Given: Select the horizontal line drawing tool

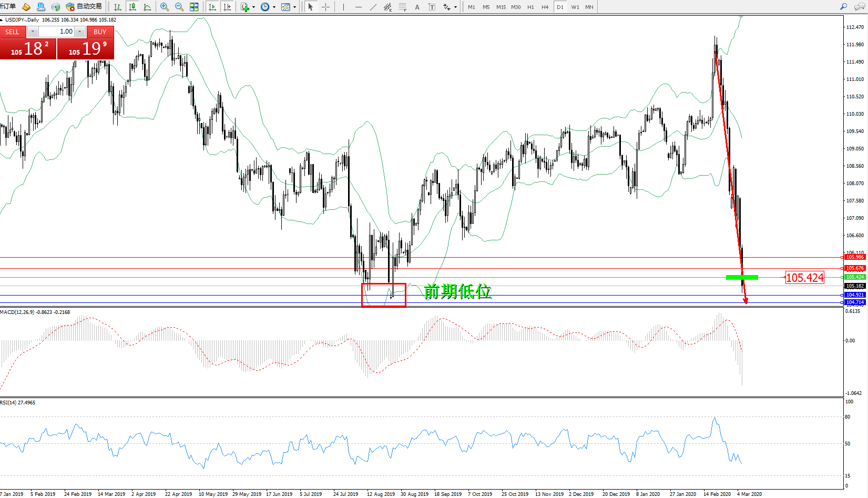Looking at the screenshot, I should (x=359, y=7).
